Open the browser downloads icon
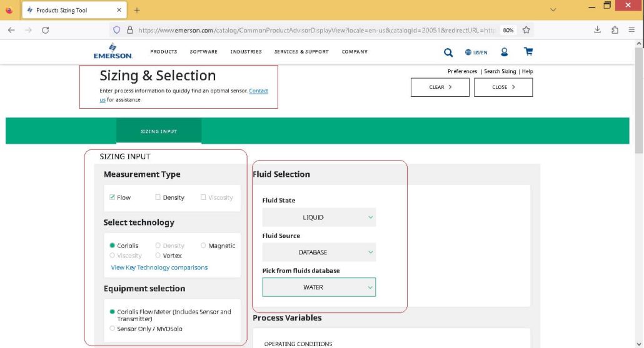Screen dimensions: 644x348 597,29
